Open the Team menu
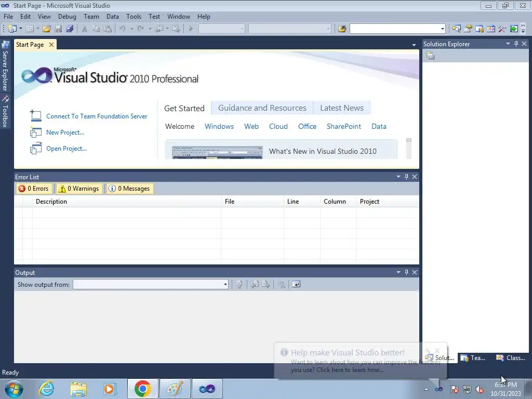Screen dimensions: 532x399 click(x=91, y=17)
